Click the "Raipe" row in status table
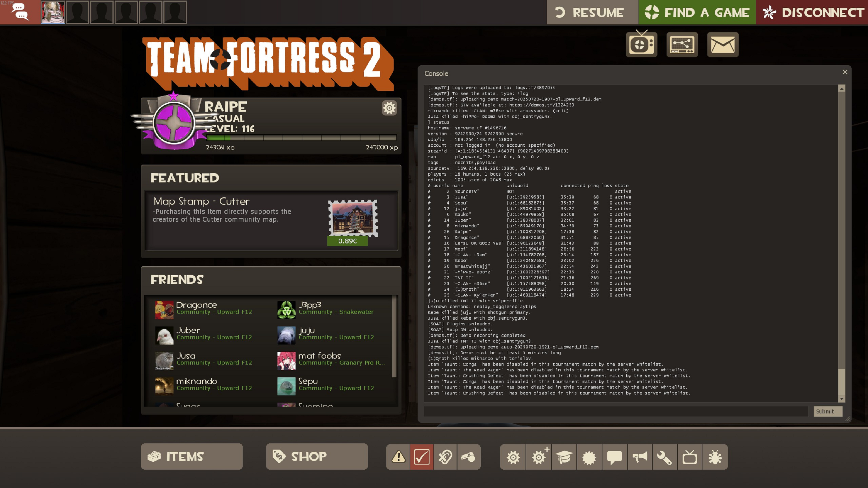The height and width of the screenshot is (488, 868). (x=529, y=232)
